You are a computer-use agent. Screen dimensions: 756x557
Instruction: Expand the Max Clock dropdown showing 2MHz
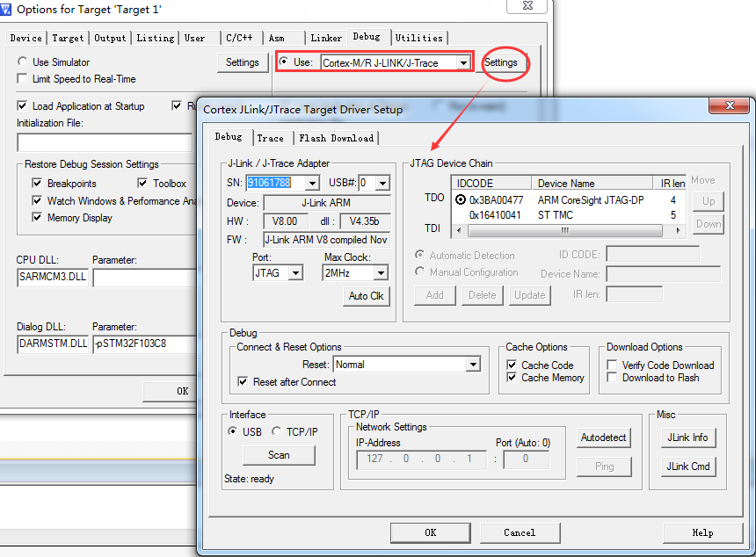tap(381, 273)
